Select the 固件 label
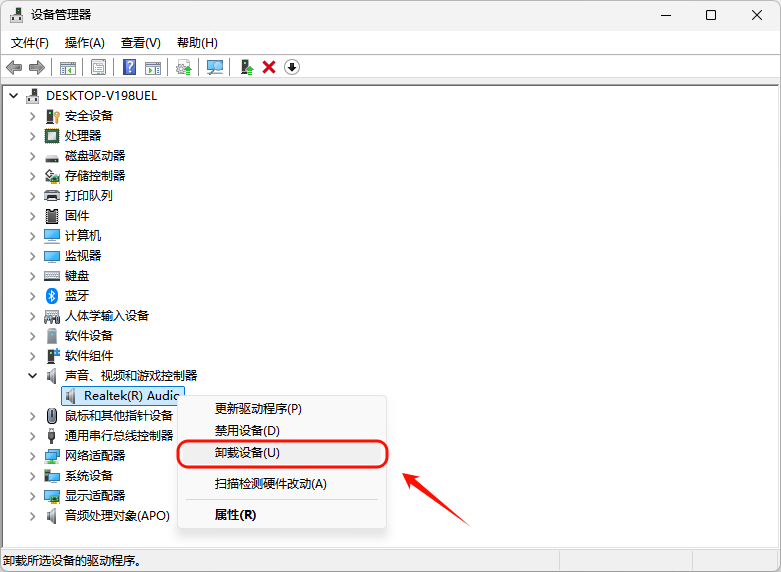The image size is (781, 572). 77,216
